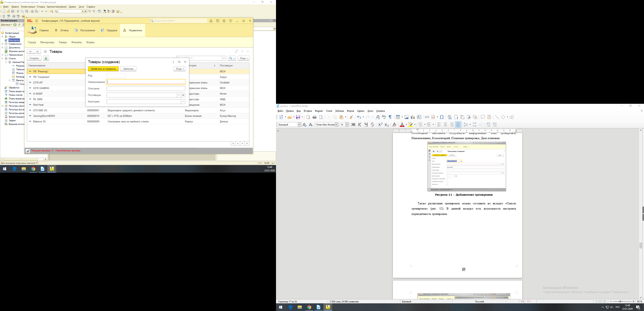Click Записать button in creation dialog
Viewport: 644px width, 311px height.
128,69
